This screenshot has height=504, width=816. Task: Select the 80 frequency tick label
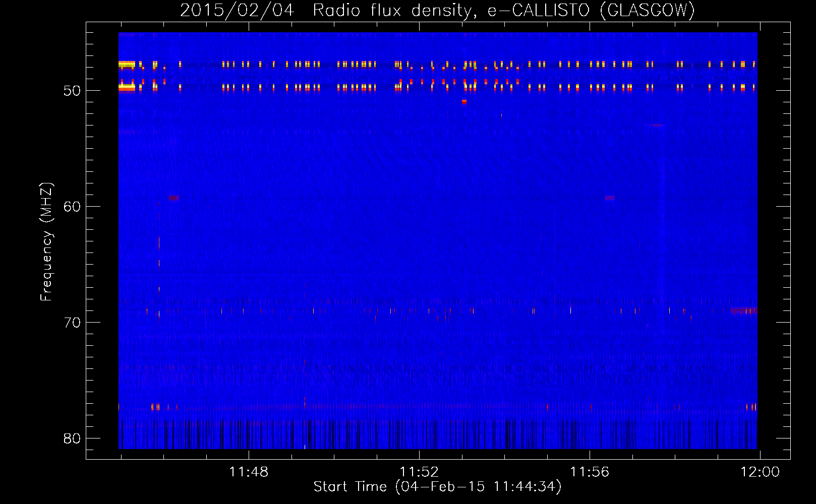(x=72, y=438)
